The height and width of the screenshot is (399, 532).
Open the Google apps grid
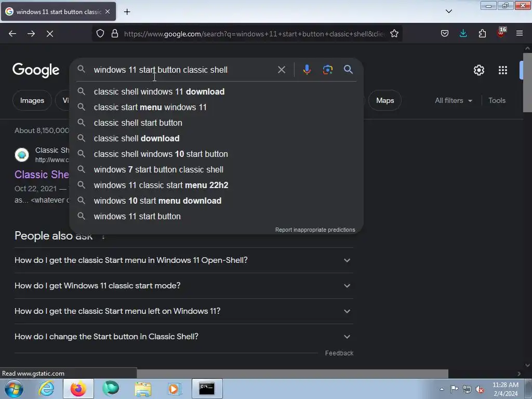[503, 70]
